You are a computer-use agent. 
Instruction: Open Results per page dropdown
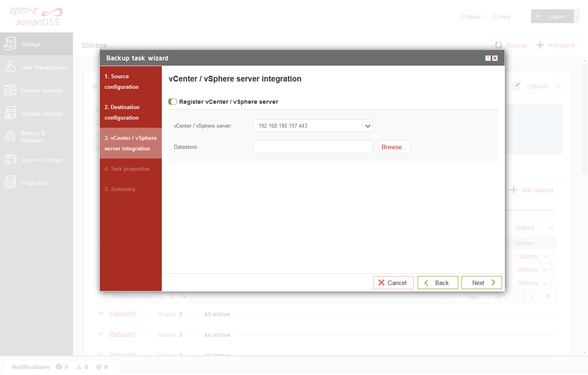pyautogui.click(x=185, y=296)
